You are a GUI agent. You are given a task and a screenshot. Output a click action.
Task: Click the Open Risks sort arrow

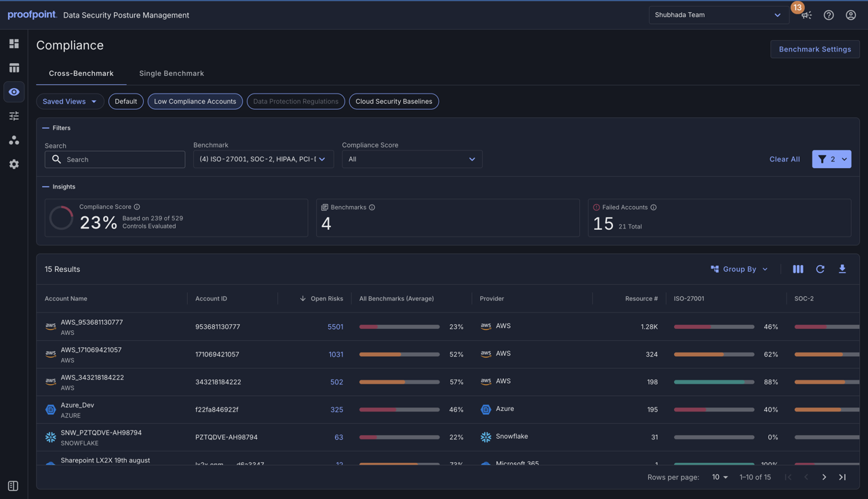pyautogui.click(x=302, y=298)
